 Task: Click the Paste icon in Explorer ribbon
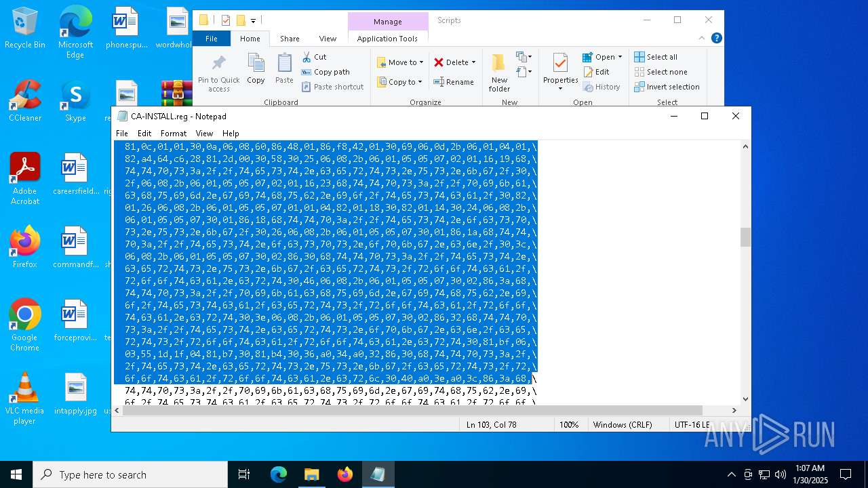284,69
